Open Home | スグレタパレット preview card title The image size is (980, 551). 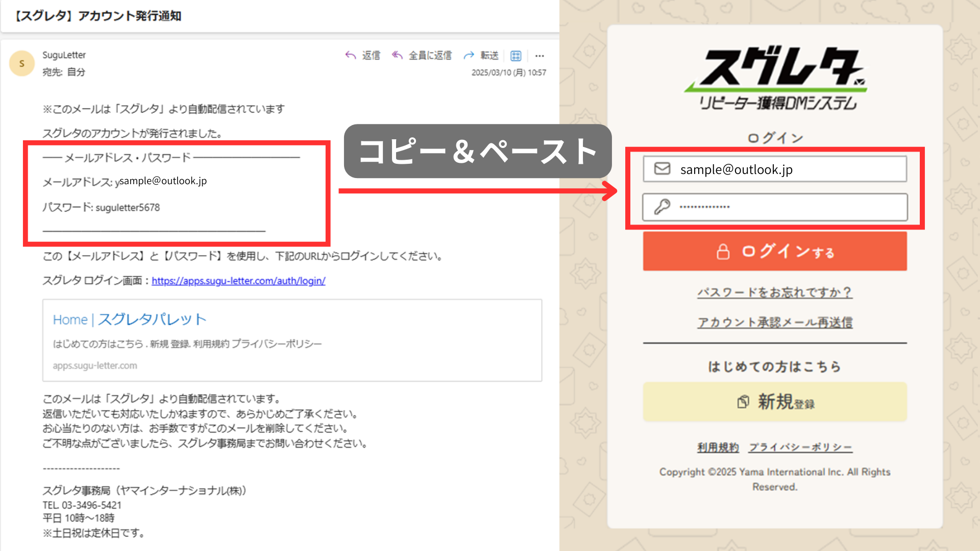(130, 319)
